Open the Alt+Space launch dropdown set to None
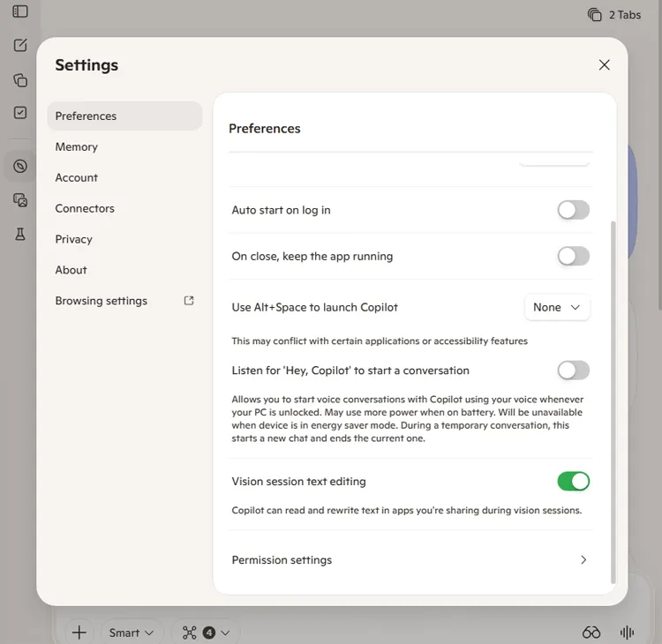This screenshot has width=662, height=644. pos(557,307)
